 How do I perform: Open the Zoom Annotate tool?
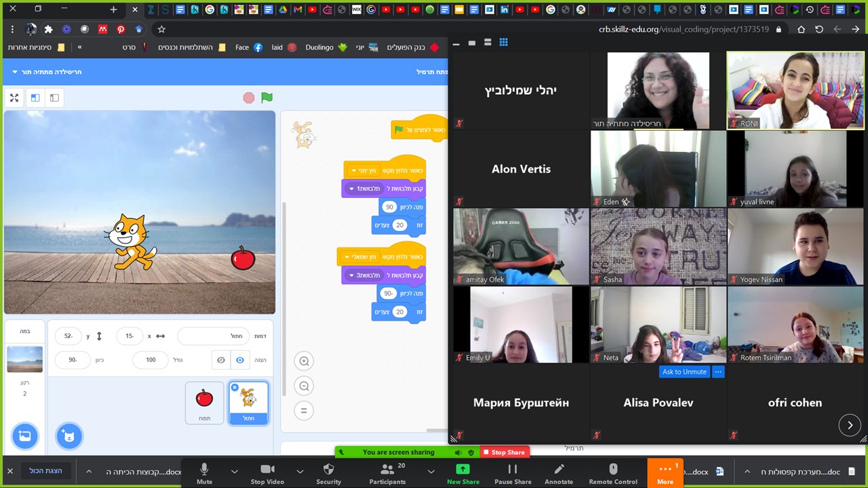(x=559, y=474)
